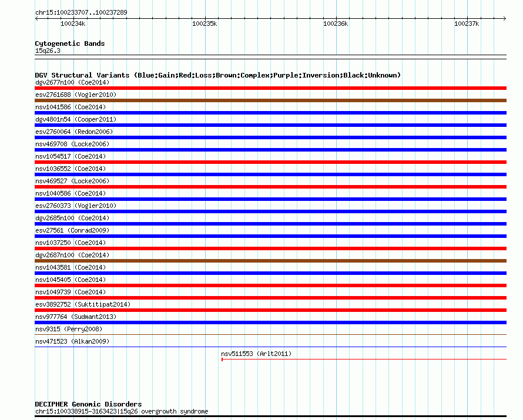
Task: Select the red bar under nsv1037250
Action: pyautogui.click(x=270, y=248)
